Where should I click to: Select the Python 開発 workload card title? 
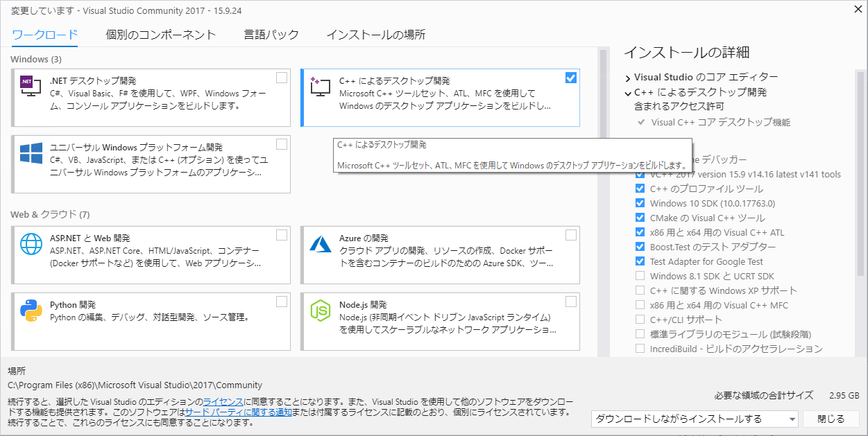tap(73, 305)
